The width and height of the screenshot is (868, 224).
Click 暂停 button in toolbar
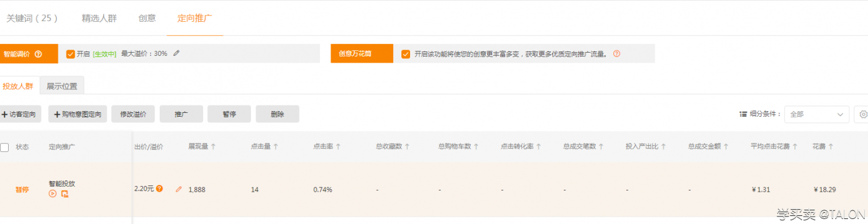pyautogui.click(x=229, y=114)
